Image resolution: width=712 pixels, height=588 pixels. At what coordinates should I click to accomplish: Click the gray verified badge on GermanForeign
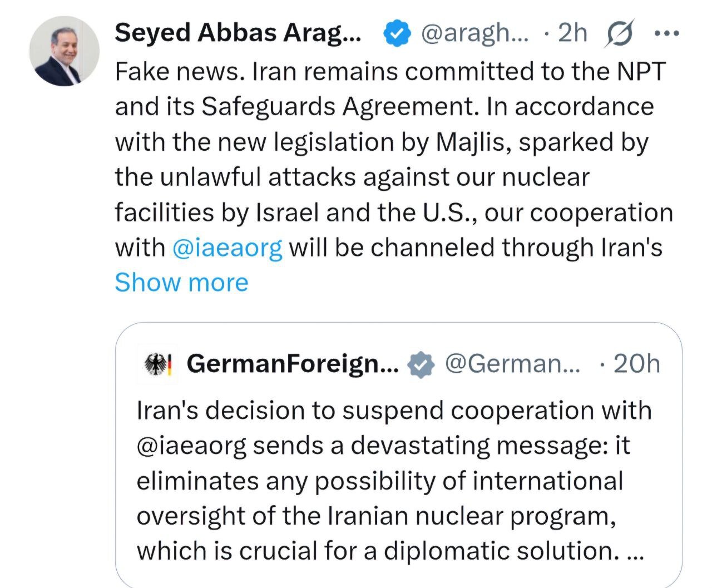pos(421,364)
